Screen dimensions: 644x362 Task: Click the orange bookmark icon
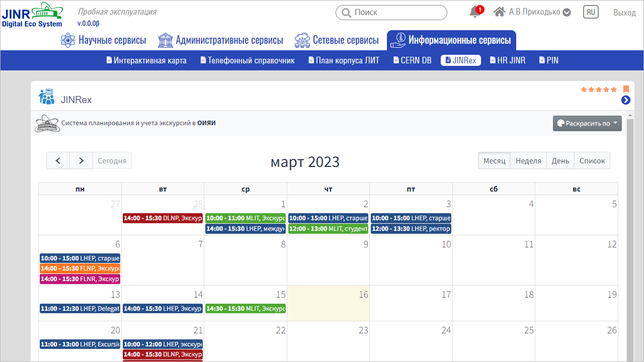(626, 89)
